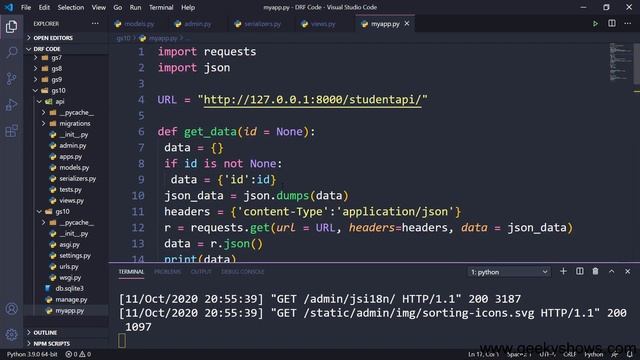The height and width of the screenshot is (360, 640).
Task: Click Python 3.9.0 64-bit interpreter selector
Action: pyautogui.click(x=32, y=354)
